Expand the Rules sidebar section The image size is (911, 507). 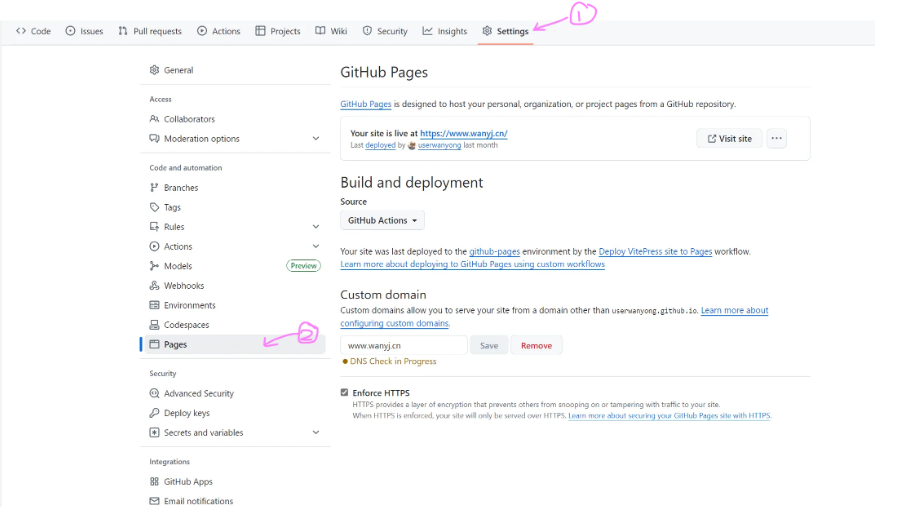pyautogui.click(x=316, y=227)
